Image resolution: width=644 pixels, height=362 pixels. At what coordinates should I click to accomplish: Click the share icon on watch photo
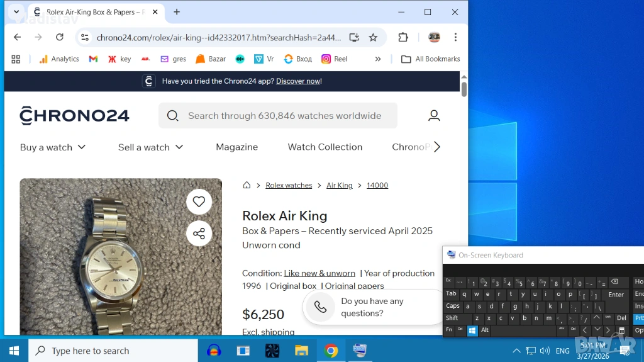(x=199, y=234)
